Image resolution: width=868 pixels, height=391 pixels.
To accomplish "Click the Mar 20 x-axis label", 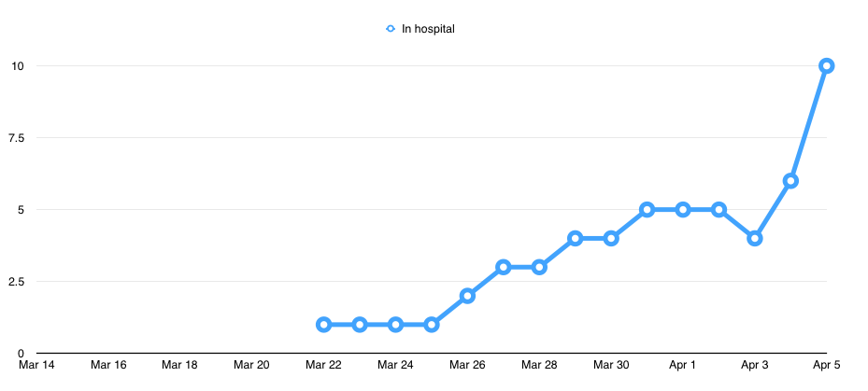I will (x=251, y=365).
